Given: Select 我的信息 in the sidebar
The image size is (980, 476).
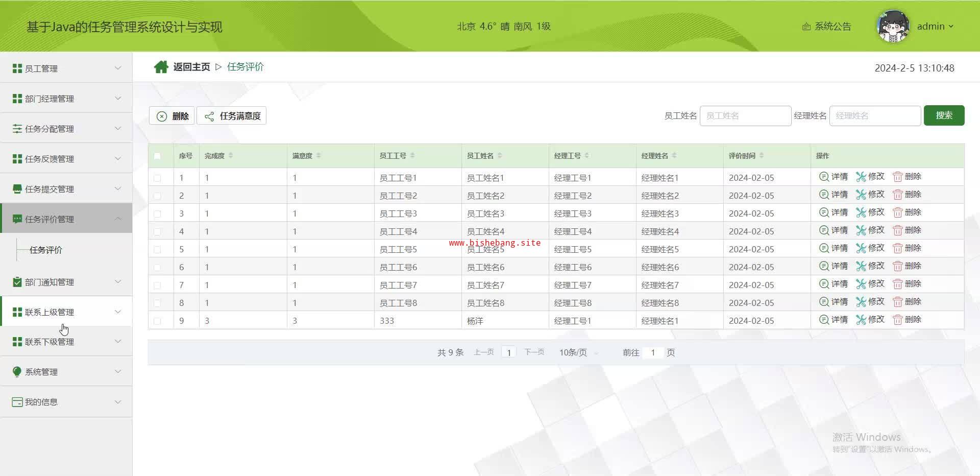Looking at the screenshot, I should pos(41,402).
